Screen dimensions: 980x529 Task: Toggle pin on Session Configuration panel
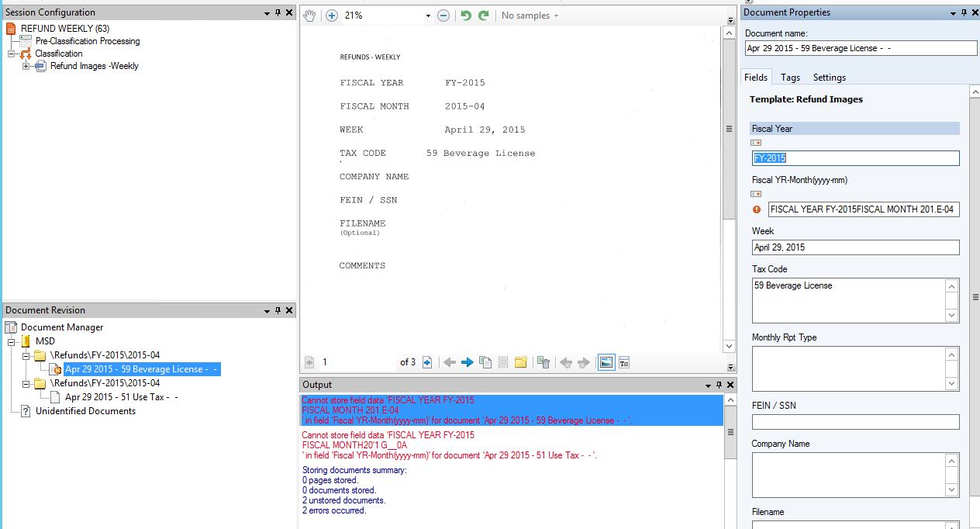coord(278,12)
